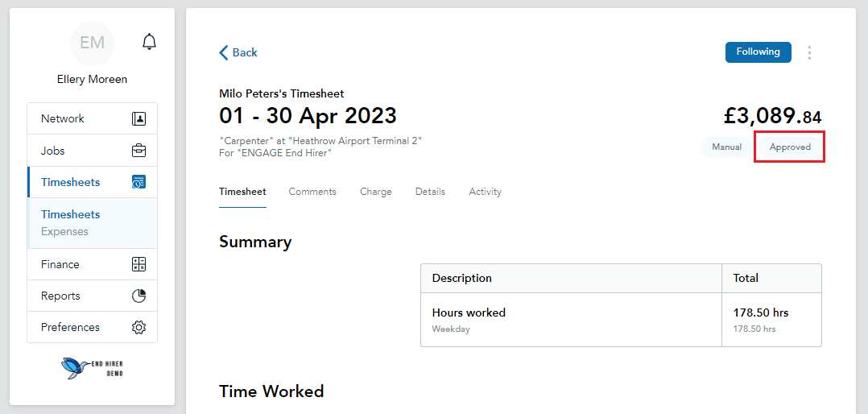The height and width of the screenshot is (414, 868).
Task: Click the Ellery Moreen user name
Action: 92,79
